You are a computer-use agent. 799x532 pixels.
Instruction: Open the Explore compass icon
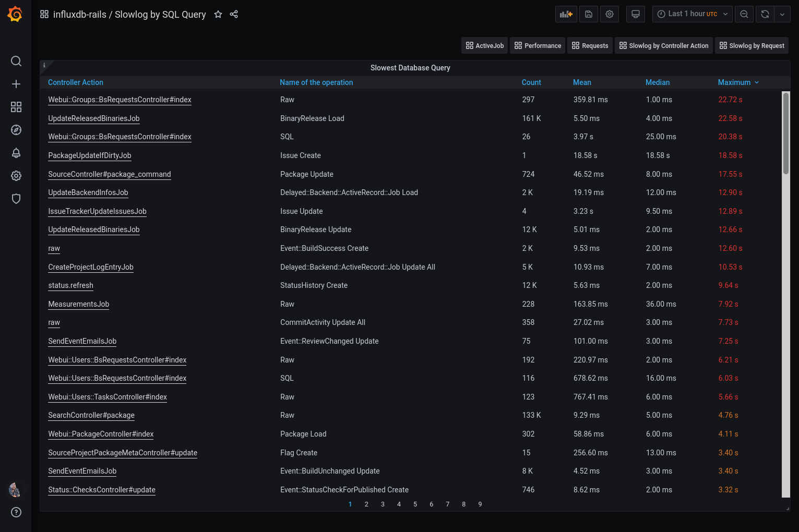click(x=16, y=130)
